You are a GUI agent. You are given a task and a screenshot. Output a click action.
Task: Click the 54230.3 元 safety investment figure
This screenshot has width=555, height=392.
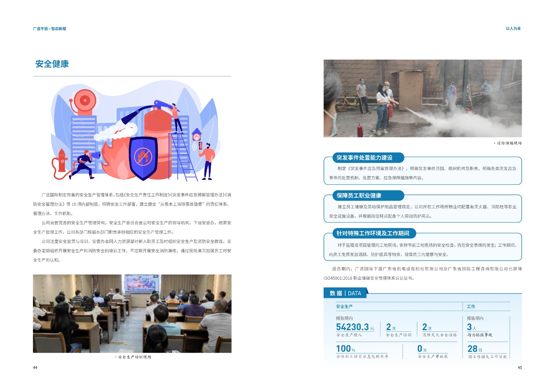coord(355,327)
